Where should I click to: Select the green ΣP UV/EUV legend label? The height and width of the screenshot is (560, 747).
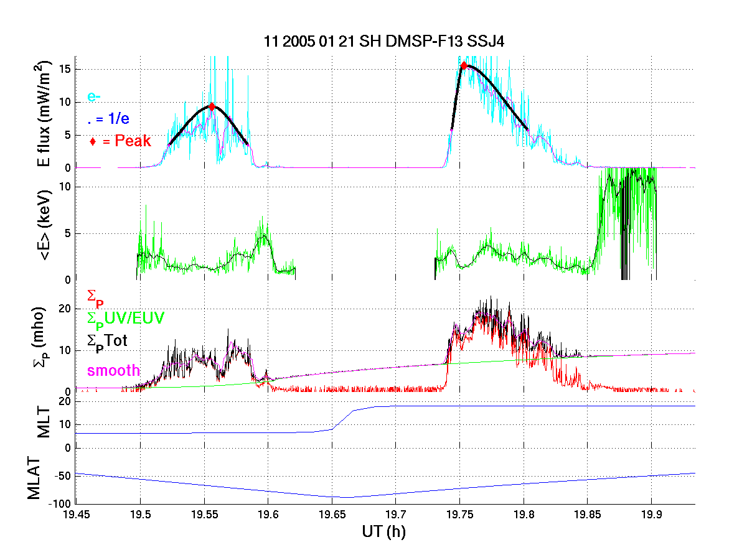point(126,319)
